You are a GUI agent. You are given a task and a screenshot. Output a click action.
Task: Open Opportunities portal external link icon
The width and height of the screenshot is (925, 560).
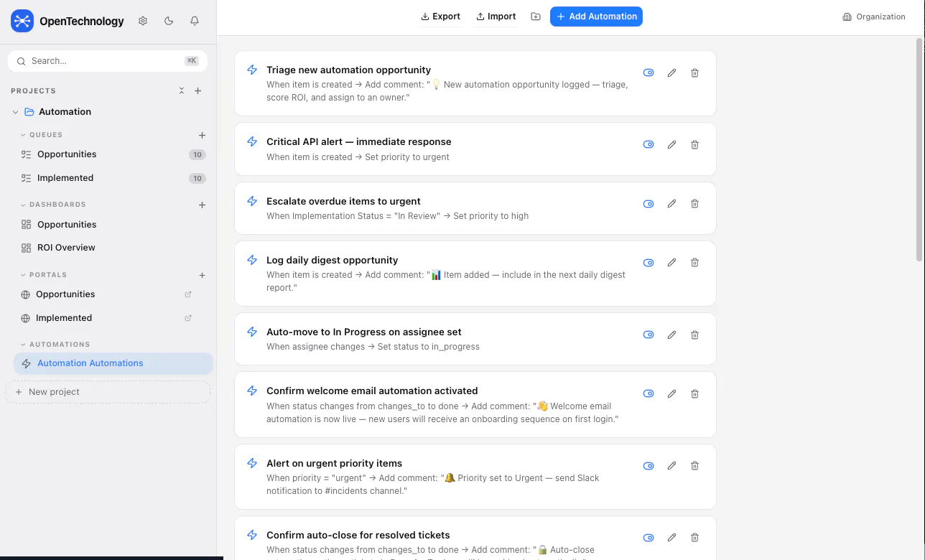(x=188, y=294)
